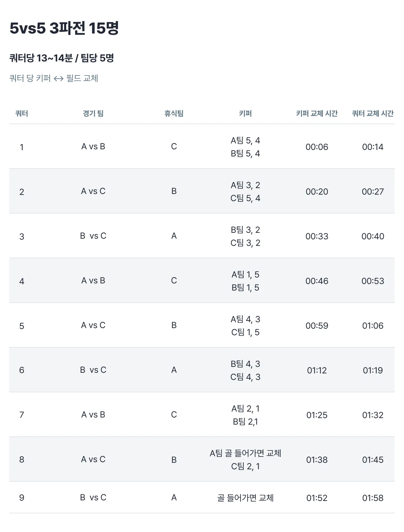This screenshot has height=532, width=404.
Task: Click the '5vs5 3파전 15명' page title
Action: pos(64,28)
